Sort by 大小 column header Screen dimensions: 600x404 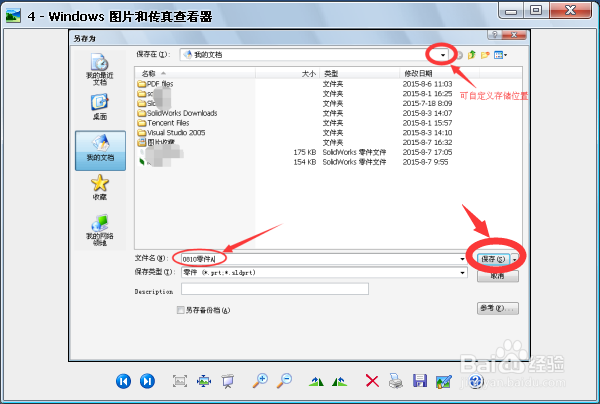[287, 73]
